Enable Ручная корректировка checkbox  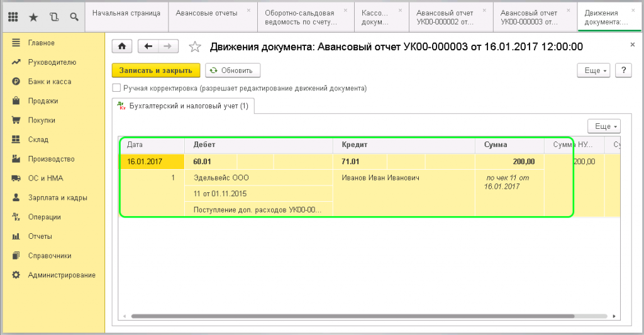(x=116, y=89)
